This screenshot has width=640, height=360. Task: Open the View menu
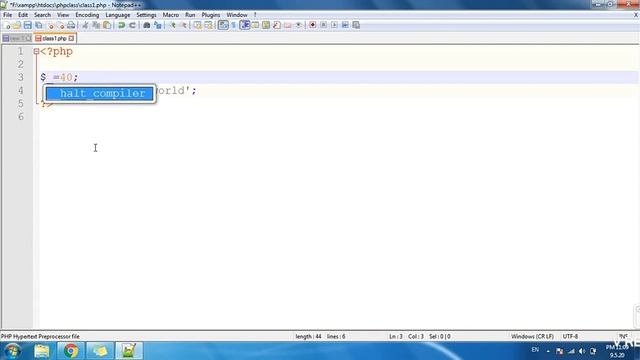[63, 15]
